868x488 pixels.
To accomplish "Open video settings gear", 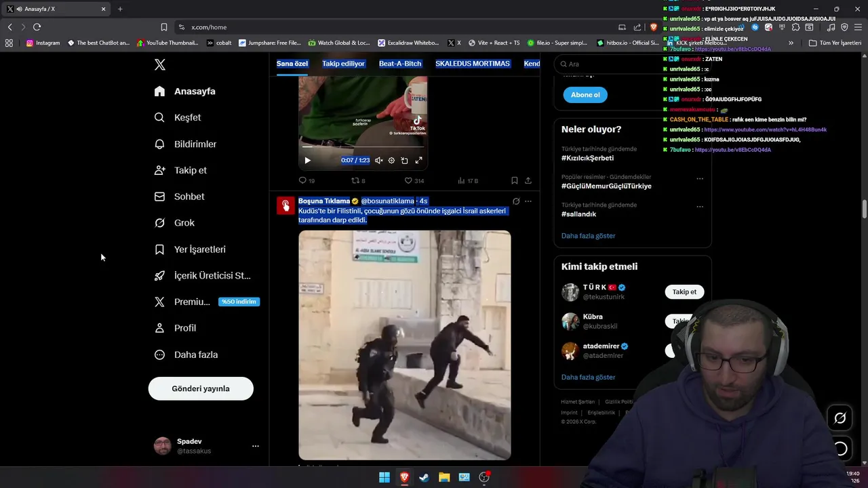I will 391,161.
